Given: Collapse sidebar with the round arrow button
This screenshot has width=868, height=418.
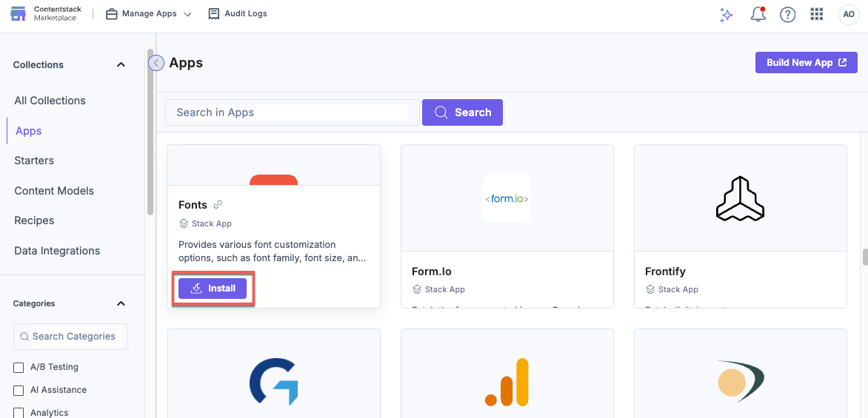Looking at the screenshot, I should click(x=156, y=63).
